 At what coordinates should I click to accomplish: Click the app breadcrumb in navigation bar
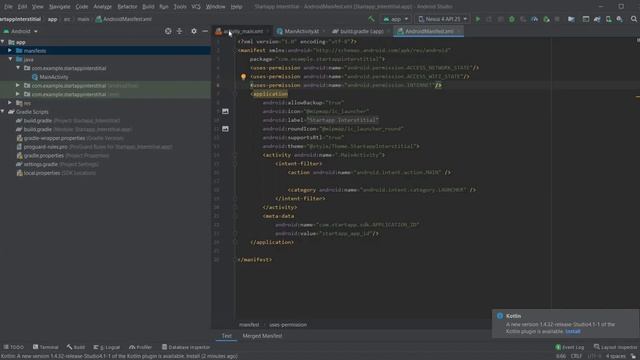[52, 19]
